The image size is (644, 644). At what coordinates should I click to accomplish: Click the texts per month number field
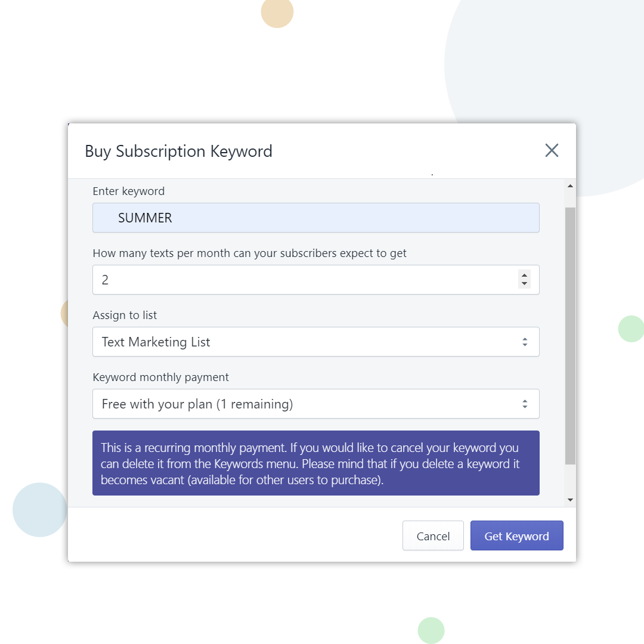click(298, 280)
